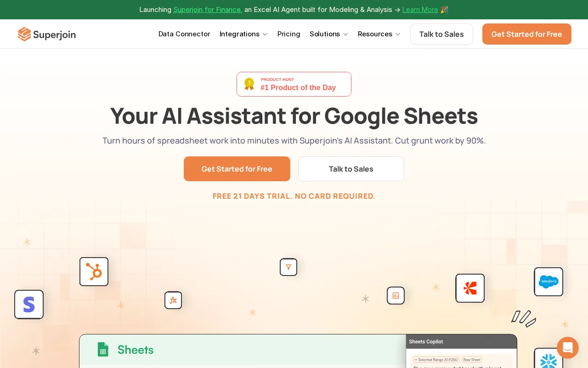Click Get Started for Free in navbar

527,34
